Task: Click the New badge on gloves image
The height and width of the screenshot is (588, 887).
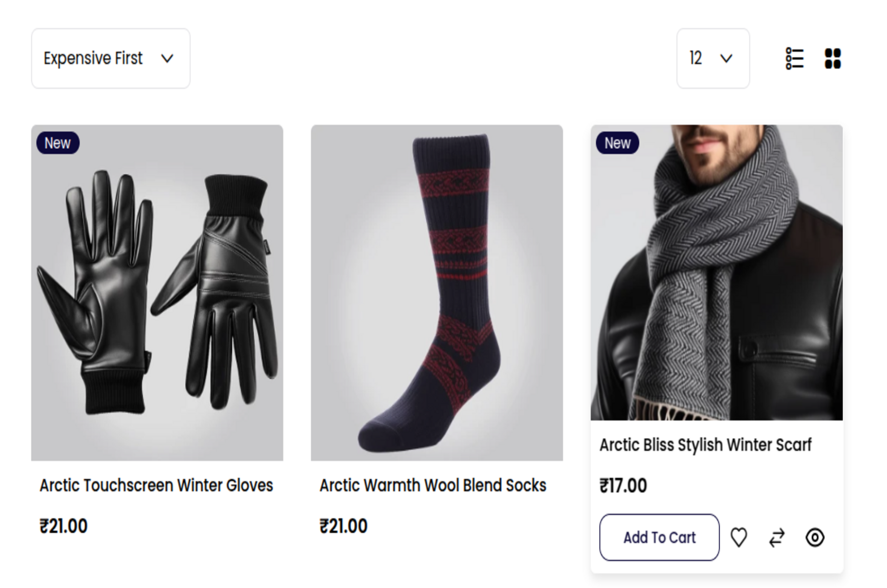Action: pyautogui.click(x=58, y=143)
